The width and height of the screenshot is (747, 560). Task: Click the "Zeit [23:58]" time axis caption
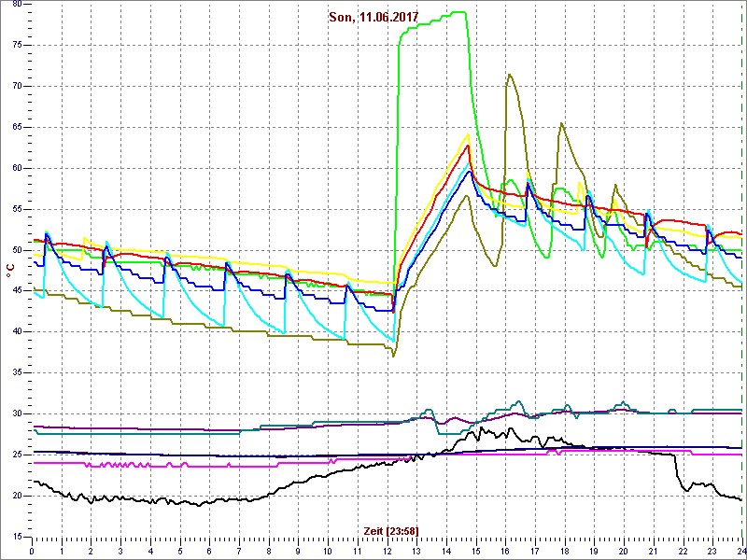point(391,531)
